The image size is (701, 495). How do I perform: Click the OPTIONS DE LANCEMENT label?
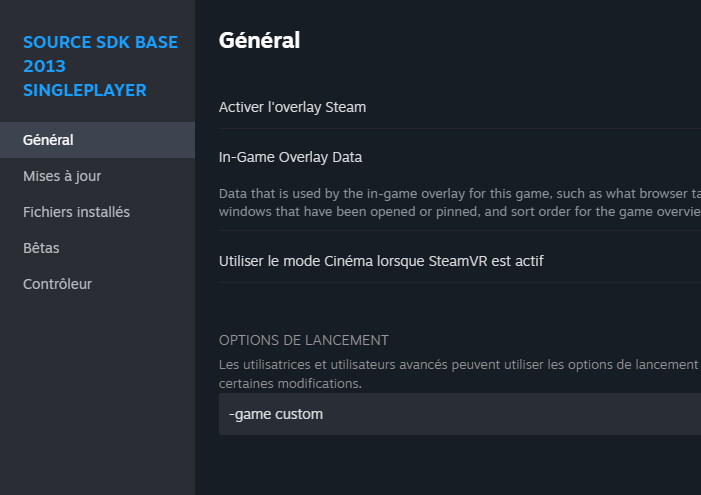(304, 340)
